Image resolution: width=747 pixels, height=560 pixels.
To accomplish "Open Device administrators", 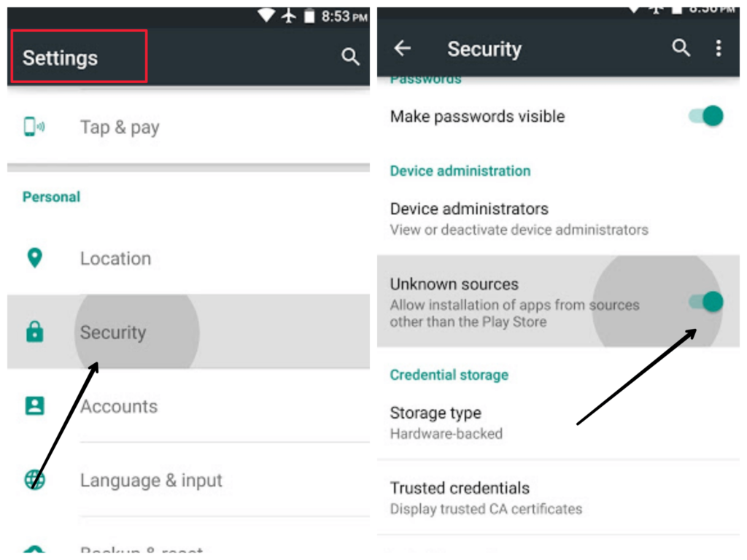I will [558, 219].
